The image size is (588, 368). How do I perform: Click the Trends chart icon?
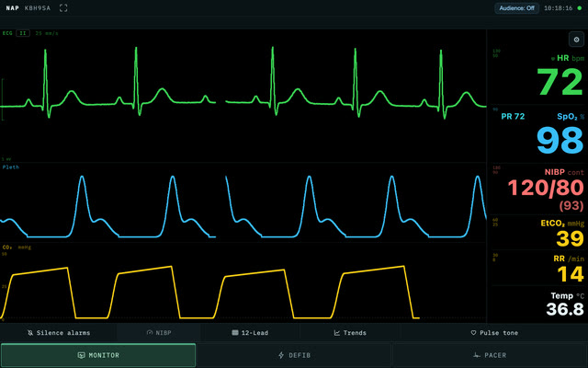click(x=337, y=333)
